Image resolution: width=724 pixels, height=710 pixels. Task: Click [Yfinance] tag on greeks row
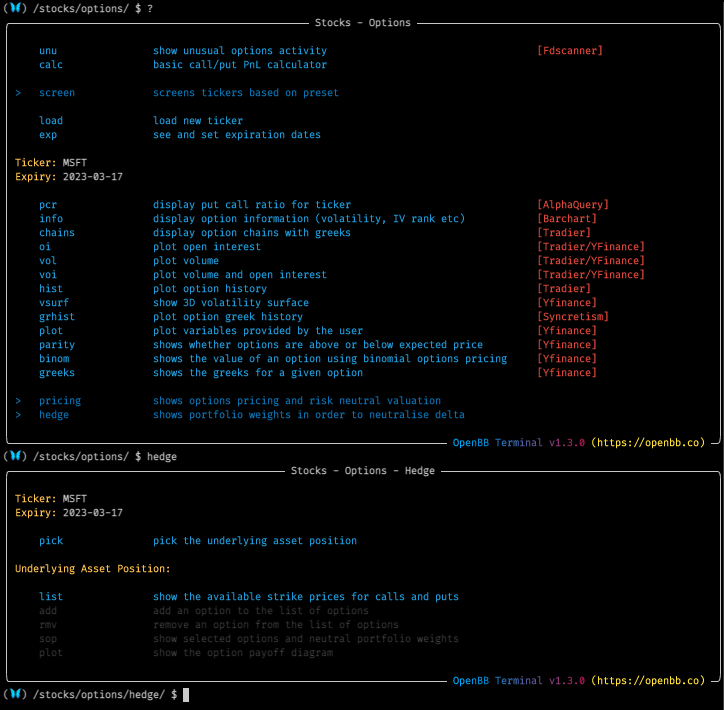tap(567, 373)
